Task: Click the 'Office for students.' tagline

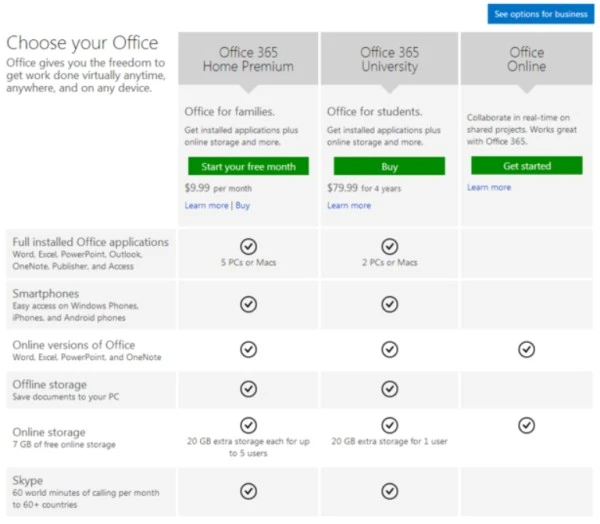Action: (x=375, y=111)
